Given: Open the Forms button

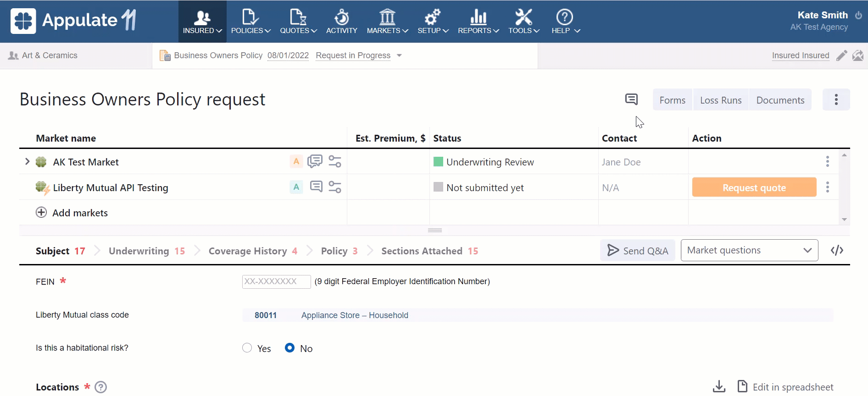Looking at the screenshot, I should point(673,100).
